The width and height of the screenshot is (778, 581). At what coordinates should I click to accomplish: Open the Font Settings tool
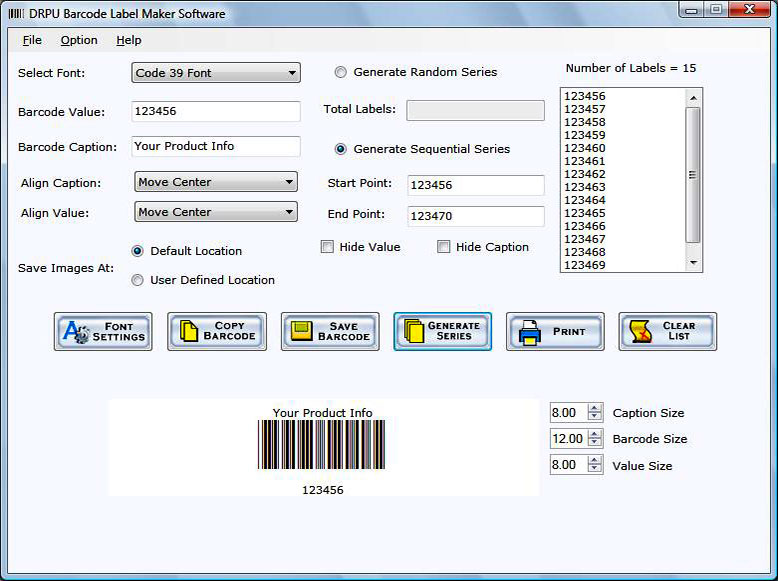pyautogui.click(x=103, y=332)
